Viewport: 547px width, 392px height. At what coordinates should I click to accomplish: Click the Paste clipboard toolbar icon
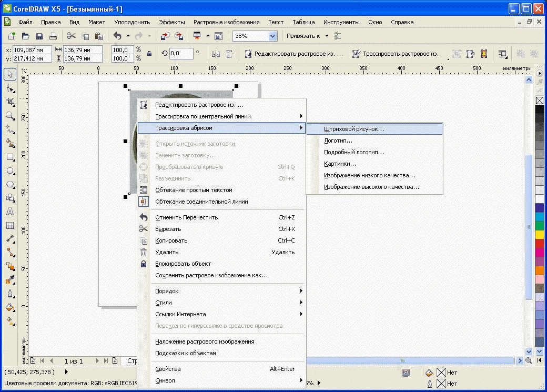click(99, 36)
